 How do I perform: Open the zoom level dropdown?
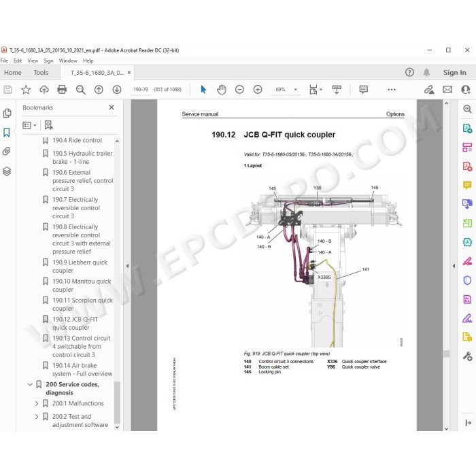click(295, 90)
